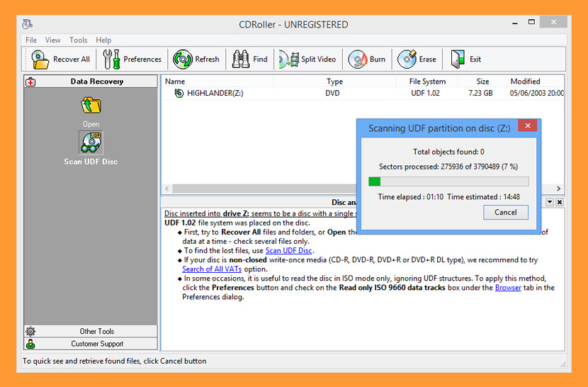588x387 pixels.
Task: Expand the Other Tools panel section
Action: click(91, 331)
